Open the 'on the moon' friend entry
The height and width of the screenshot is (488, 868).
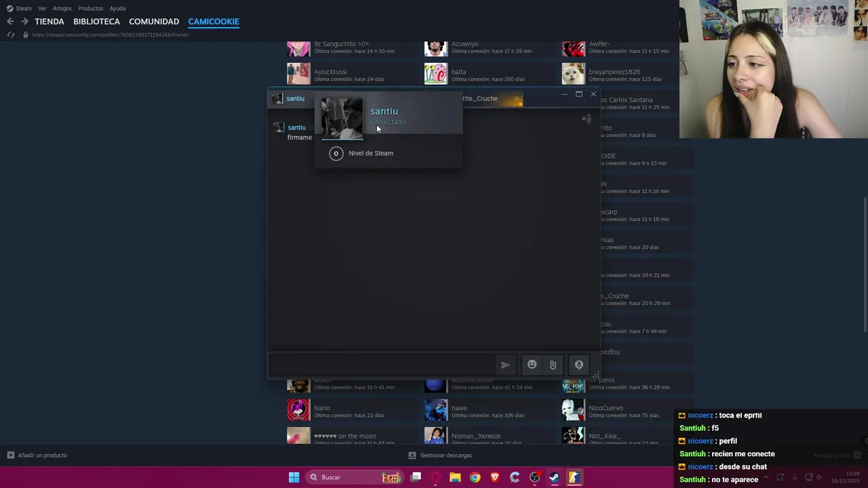[x=353, y=436]
